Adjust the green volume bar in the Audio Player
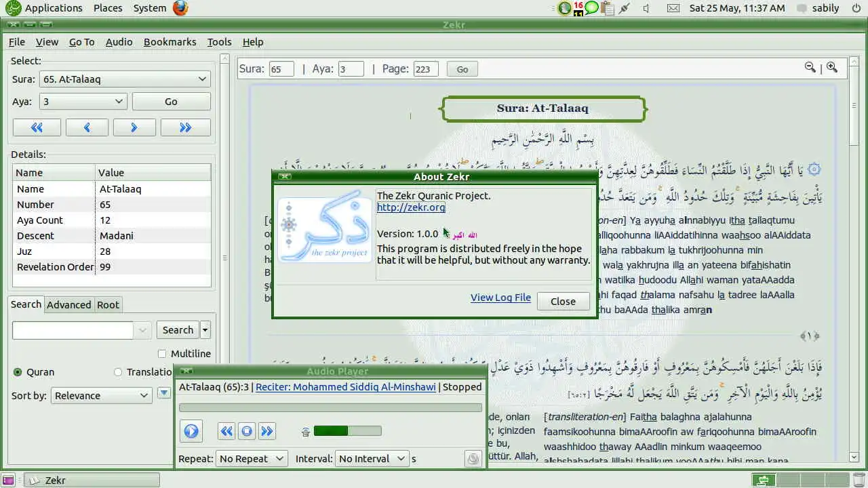The width and height of the screenshot is (868, 488). pyautogui.click(x=347, y=431)
